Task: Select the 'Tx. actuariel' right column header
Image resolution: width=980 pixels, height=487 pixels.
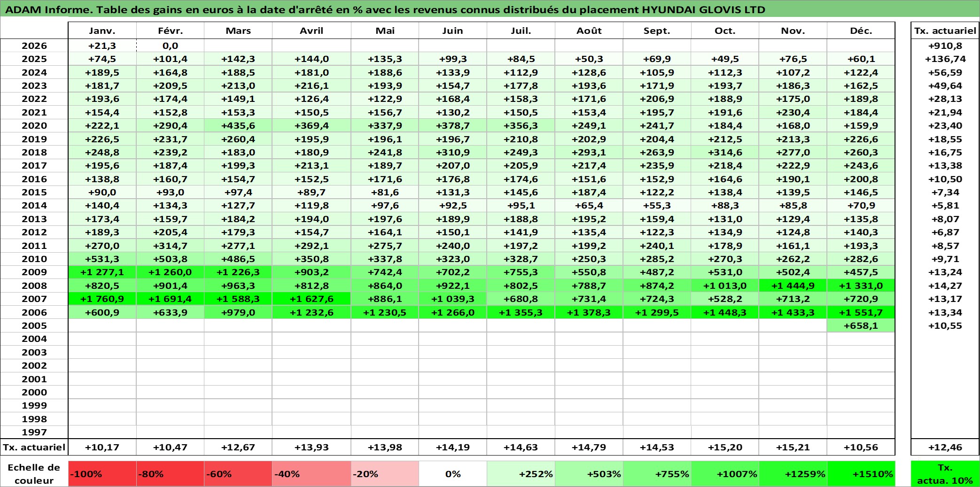Action: pyautogui.click(x=945, y=31)
